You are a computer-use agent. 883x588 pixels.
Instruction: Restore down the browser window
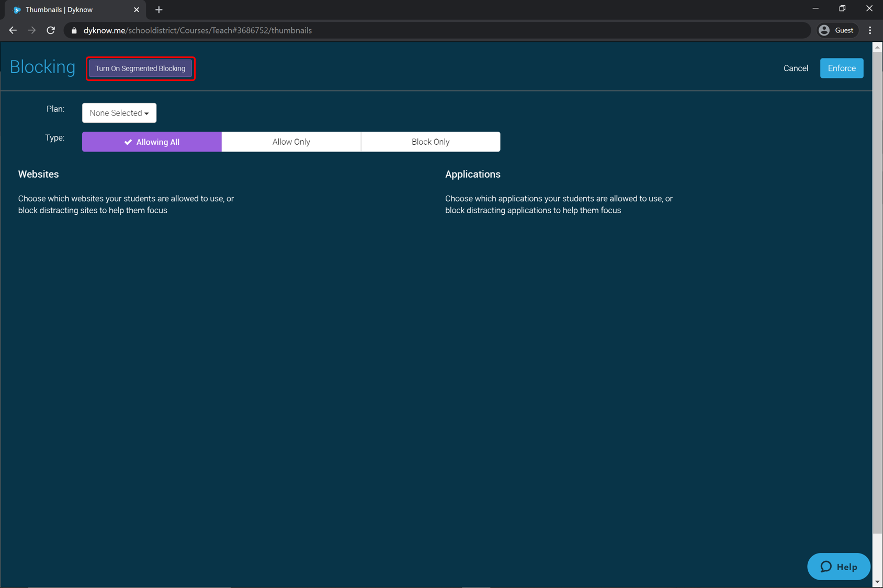842,9
